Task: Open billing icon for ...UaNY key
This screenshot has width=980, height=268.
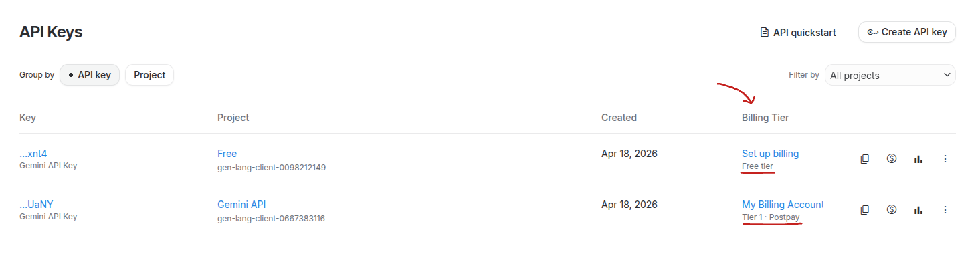Action: point(891,210)
